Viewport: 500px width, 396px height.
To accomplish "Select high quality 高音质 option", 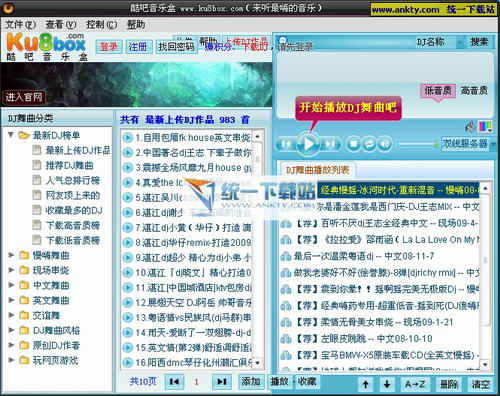I will (x=474, y=90).
